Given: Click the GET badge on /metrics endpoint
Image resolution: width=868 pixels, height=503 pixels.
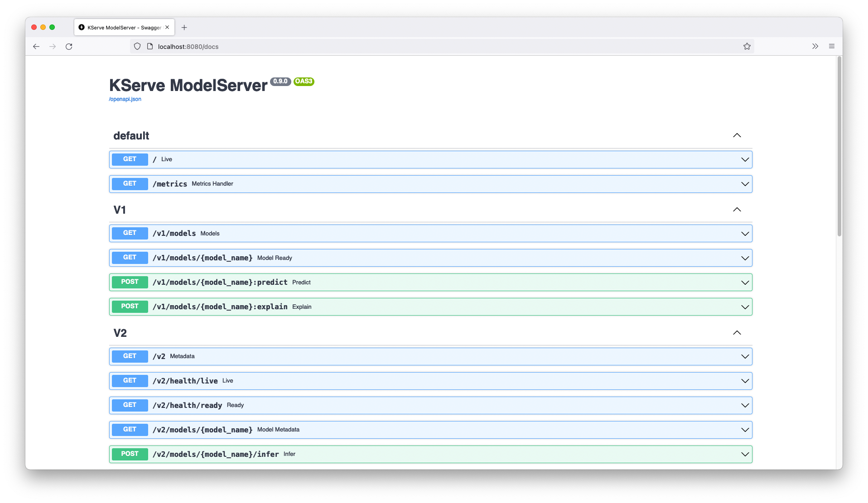Looking at the screenshot, I should pos(130,184).
